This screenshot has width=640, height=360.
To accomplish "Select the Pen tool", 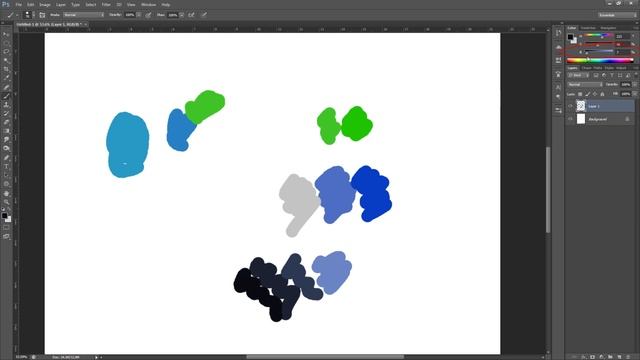I will tap(6, 158).
